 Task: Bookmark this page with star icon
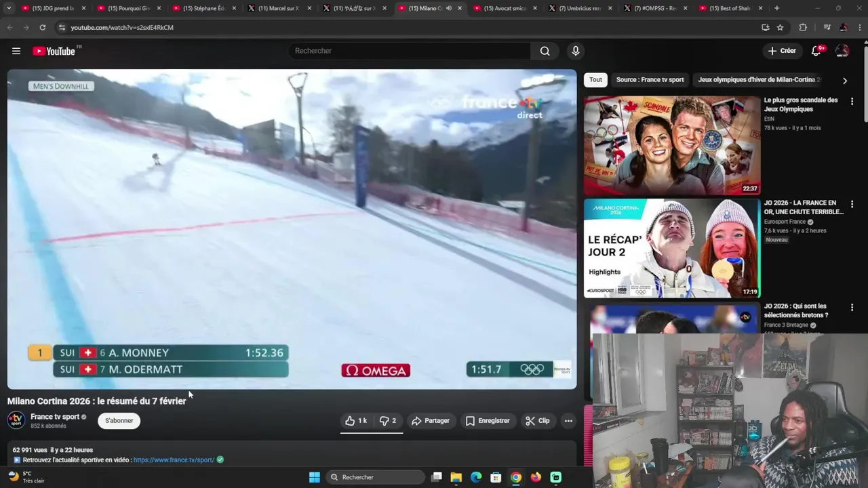(781, 28)
